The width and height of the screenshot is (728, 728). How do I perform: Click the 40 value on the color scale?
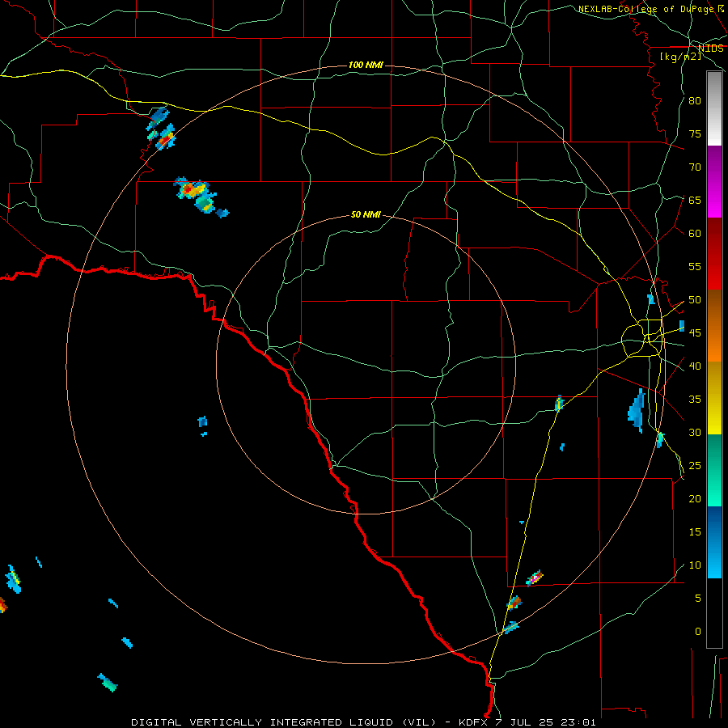pyautogui.click(x=695, y=366)
